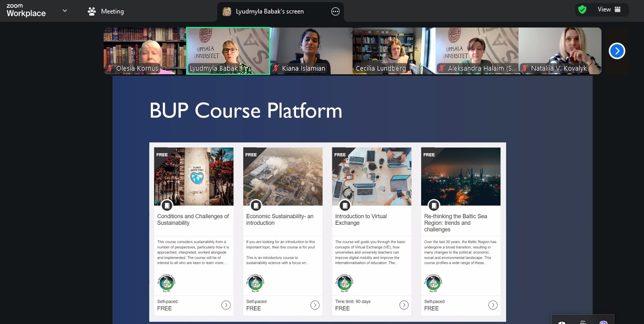Click arrow on Re-thinking the Baltic Sea card

[x=493, y=305]
